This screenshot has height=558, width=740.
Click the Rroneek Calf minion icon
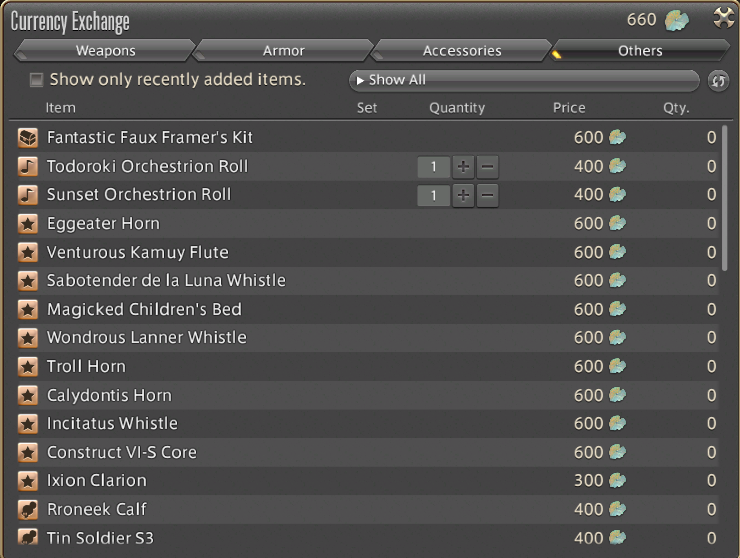click(x=28, y=510)
